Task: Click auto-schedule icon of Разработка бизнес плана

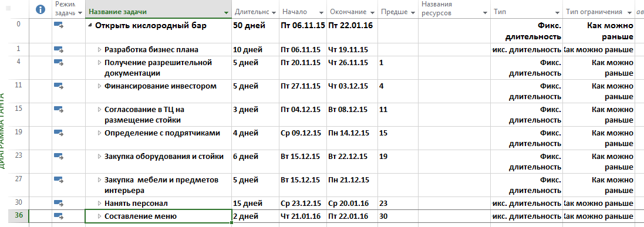Action: click(x=59, y=50)
